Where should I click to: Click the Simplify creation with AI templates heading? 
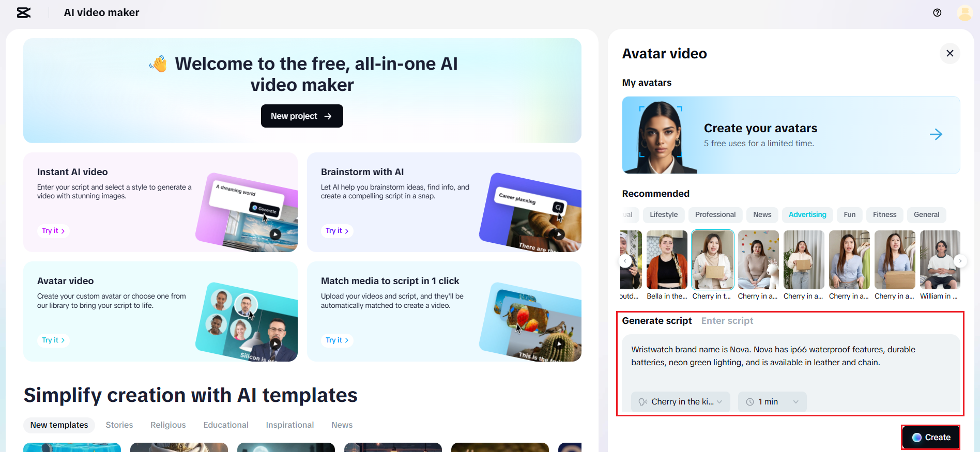(x=191, y=395)
